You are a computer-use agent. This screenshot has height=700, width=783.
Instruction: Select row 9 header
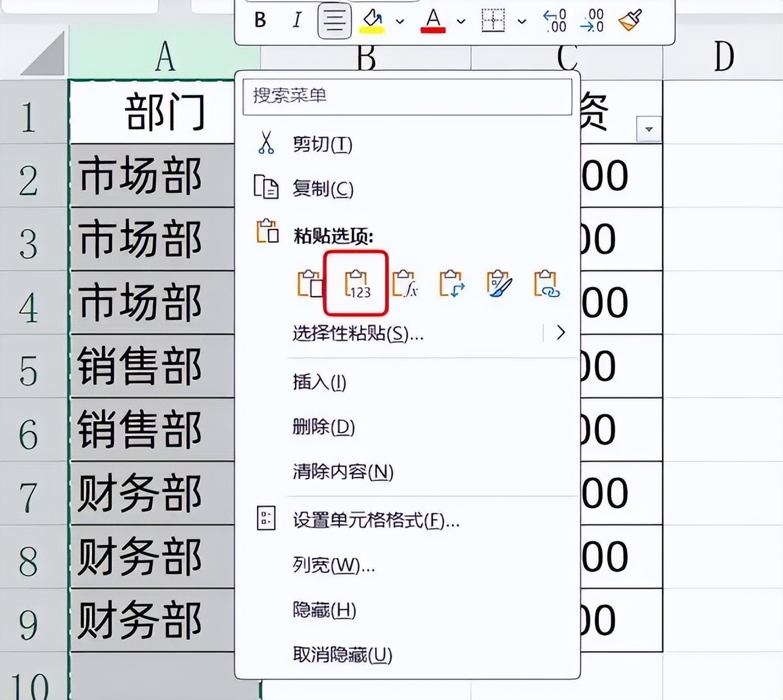click(x=34, y=621)
